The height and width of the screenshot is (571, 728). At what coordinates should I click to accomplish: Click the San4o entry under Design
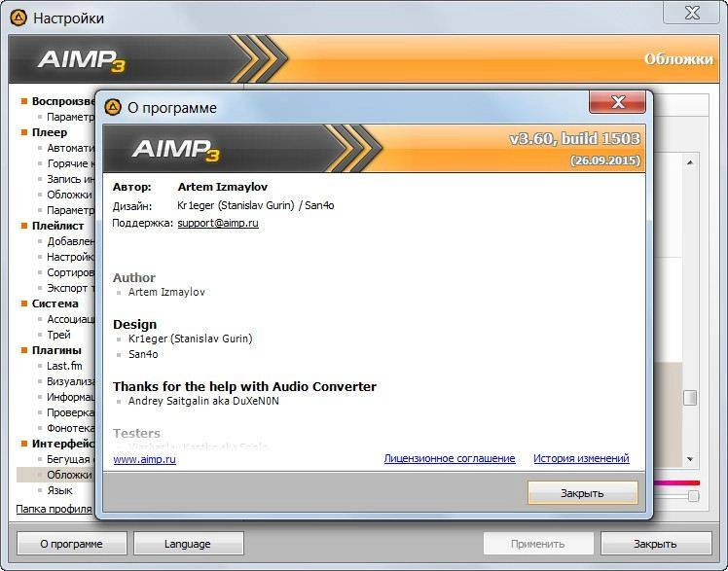[143, 354]
